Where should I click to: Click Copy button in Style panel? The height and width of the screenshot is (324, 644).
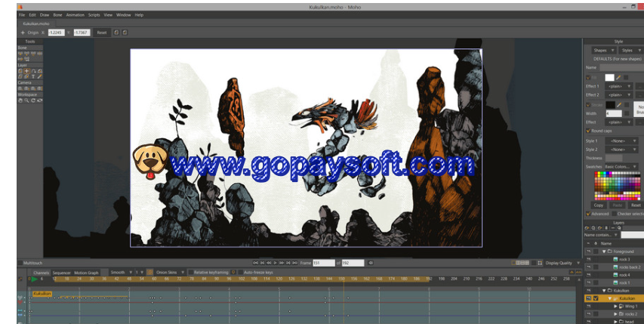point(599,205)
